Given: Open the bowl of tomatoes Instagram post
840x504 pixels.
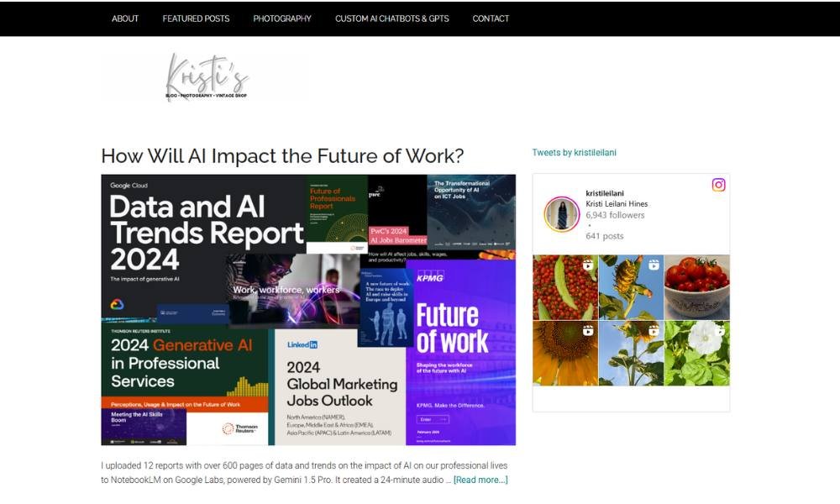Looking at the screenshot, I should click(x=696, y=287).
